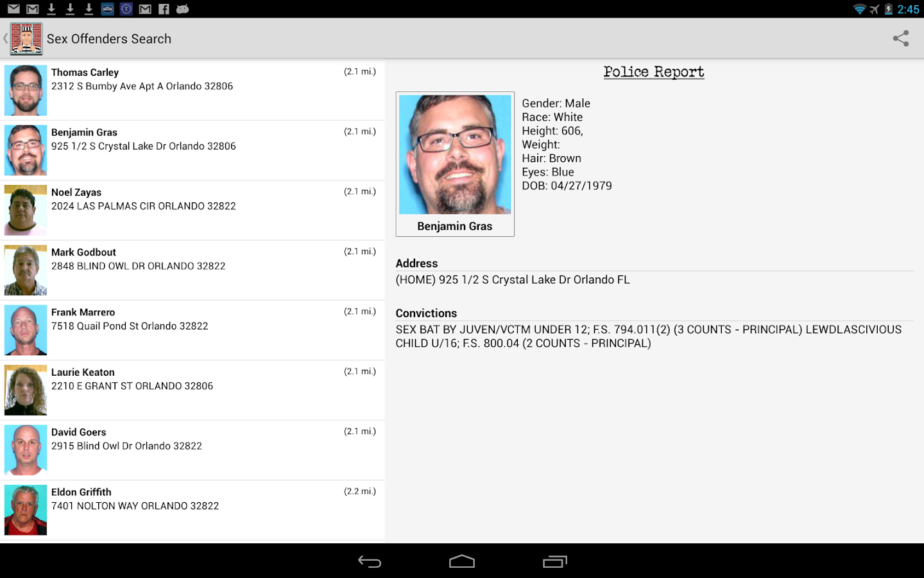Tap the Sex Offenders Search title

[109, 39]
